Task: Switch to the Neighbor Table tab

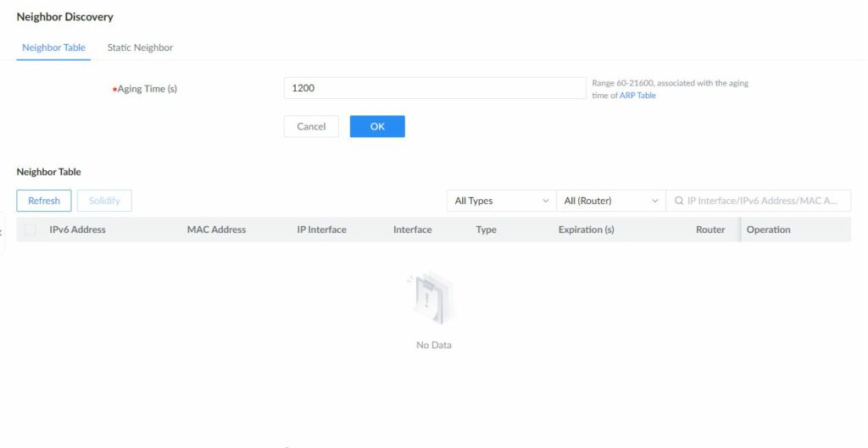Action: (x=53, y=47)
